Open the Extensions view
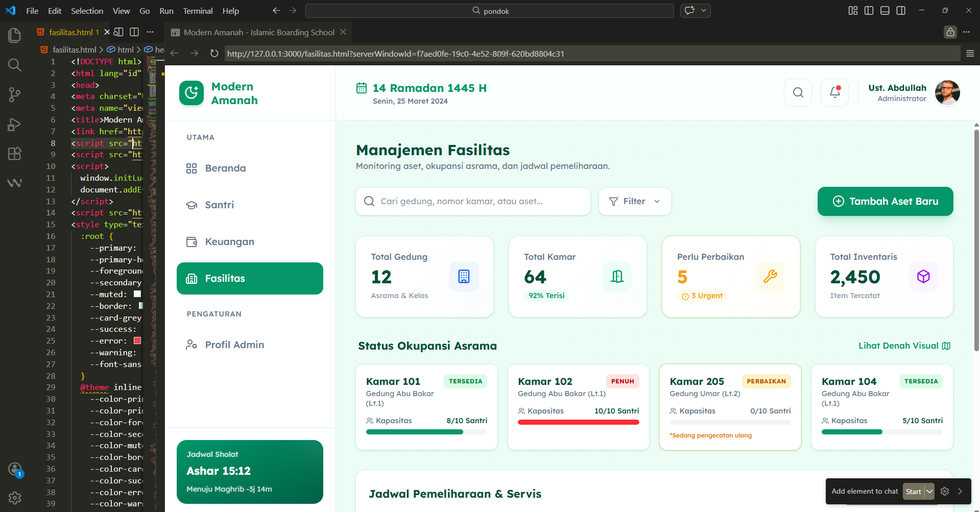This screenshot has height=512, width=980. coord(14,154)
